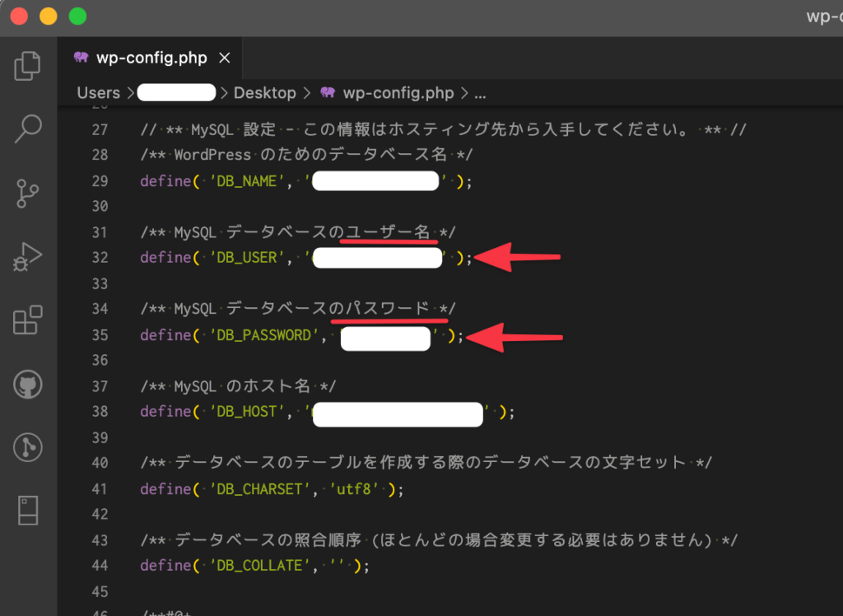Click the 'DB_CHARSET' string on line 41
Image resolution: width=843 pixels, height=616 pixels.
pos(259,488)
